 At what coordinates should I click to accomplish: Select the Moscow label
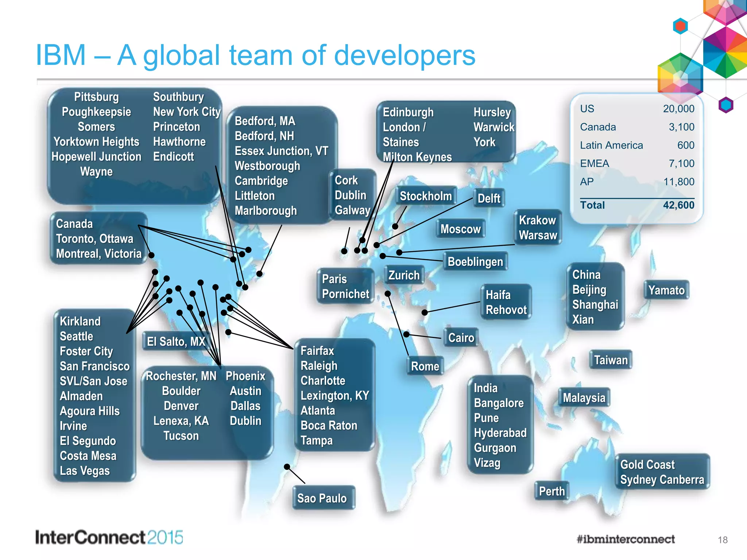coord(460,229)
